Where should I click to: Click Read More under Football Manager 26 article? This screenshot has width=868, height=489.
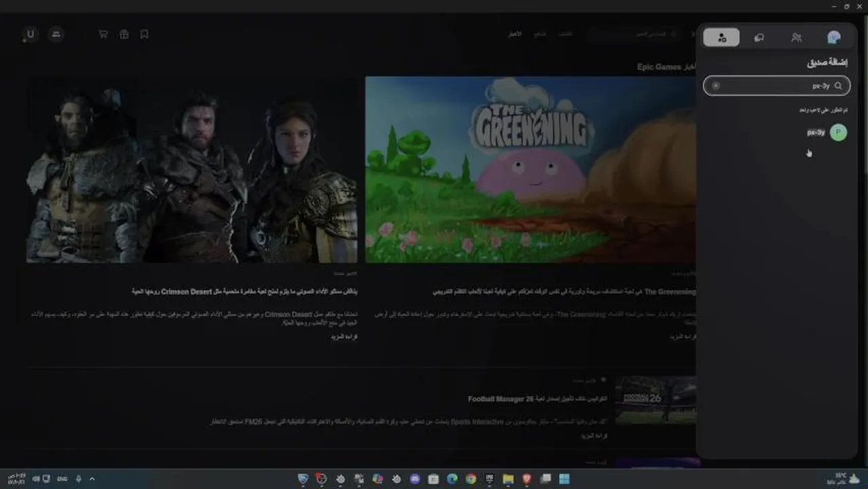coord(594,435)
